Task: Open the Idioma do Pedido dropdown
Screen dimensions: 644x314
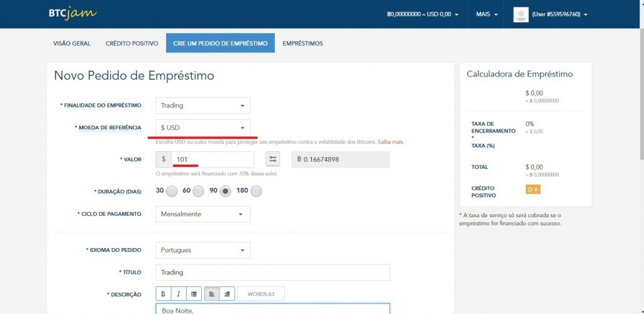Action: [203, 250]
